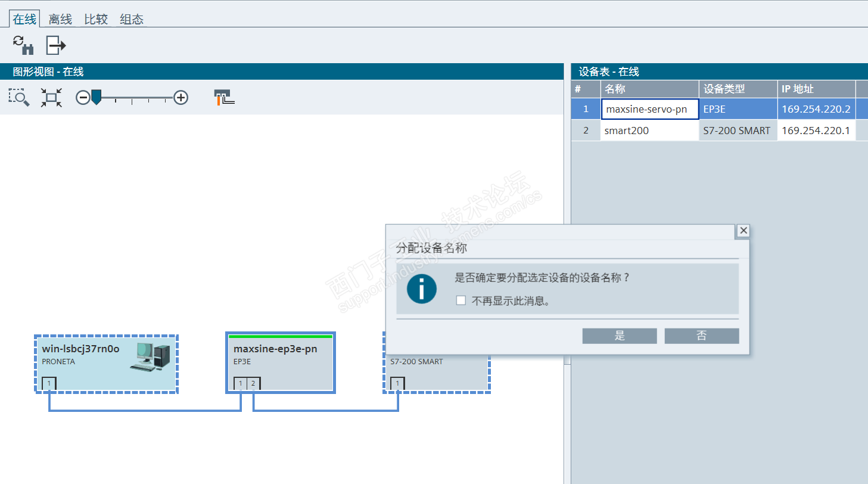Decline with the 否 button
This screenshot has width=868, height=484.
click(702, 336)
